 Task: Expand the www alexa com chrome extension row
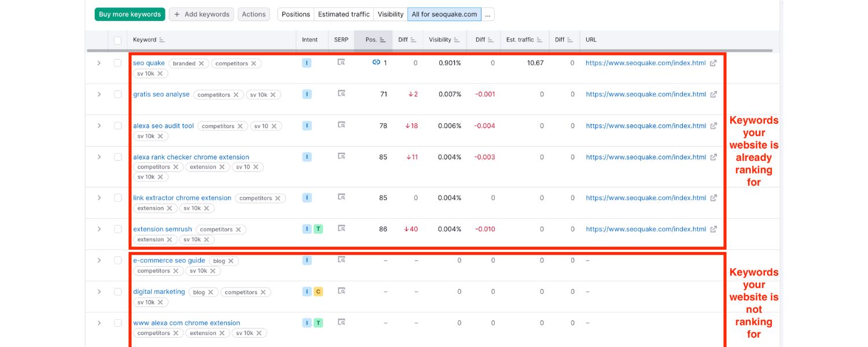pos(99,323)
